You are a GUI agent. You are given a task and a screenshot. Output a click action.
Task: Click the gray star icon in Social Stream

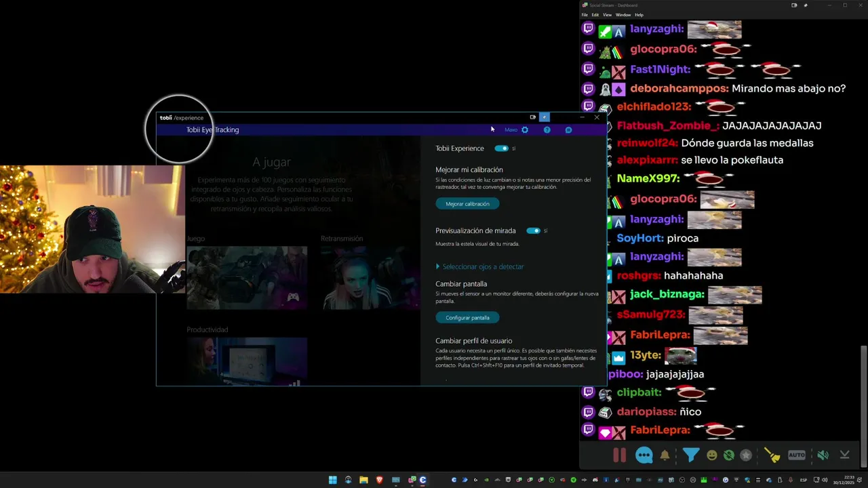point(746,455)
